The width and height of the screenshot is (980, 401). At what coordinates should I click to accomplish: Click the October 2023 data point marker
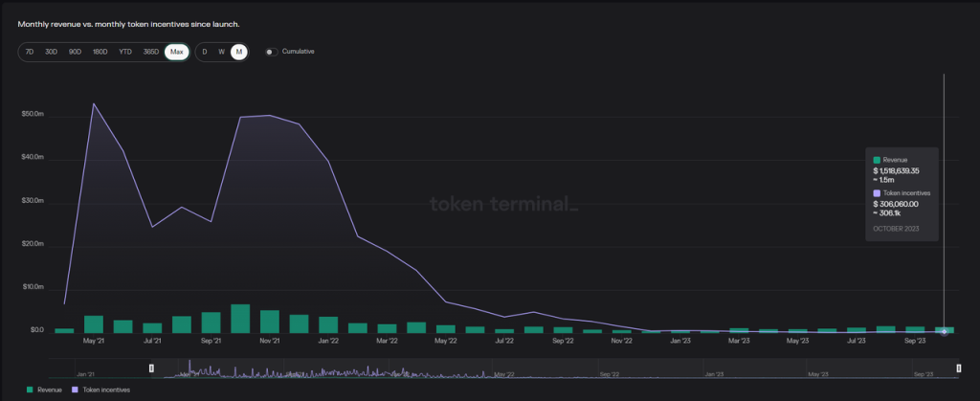click(x=945, y=331)
